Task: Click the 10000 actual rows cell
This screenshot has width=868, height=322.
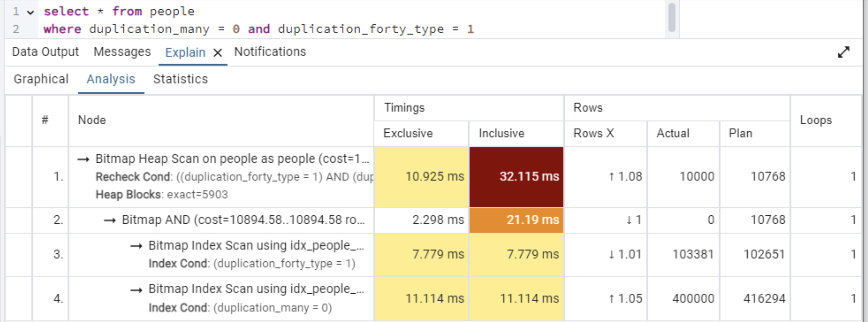Action: pos(684,177)
